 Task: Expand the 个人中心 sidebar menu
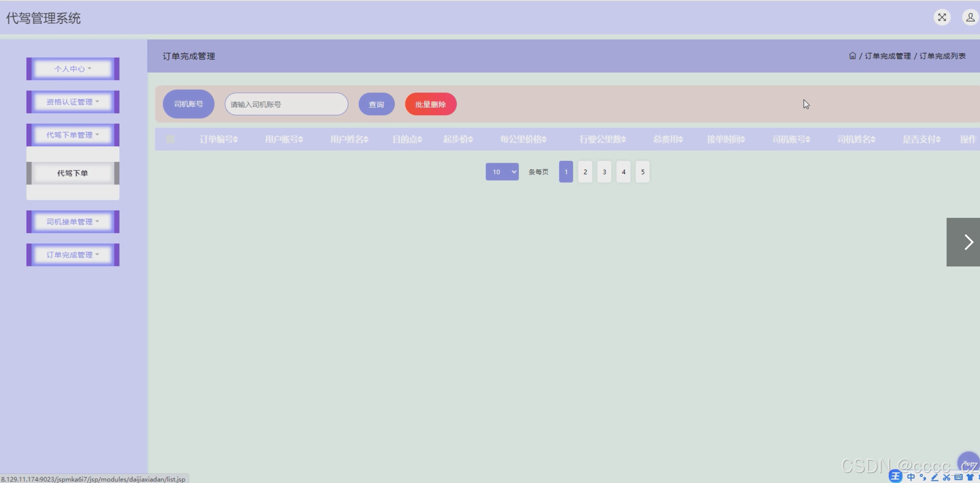pyautogui.click(x=73, y=69)
